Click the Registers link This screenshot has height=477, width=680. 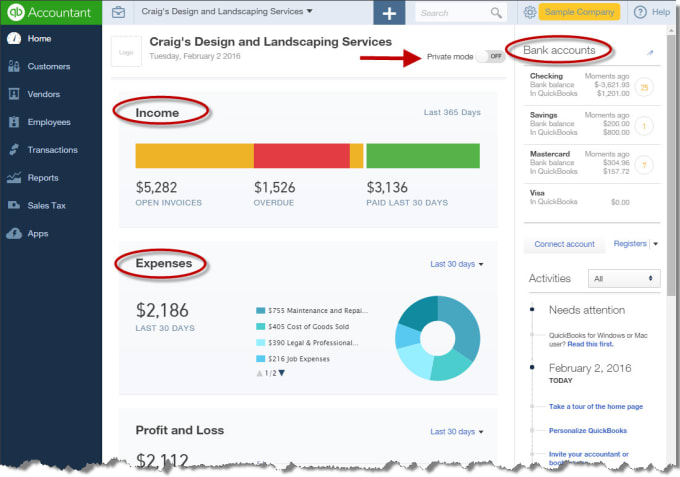pyautogui.click(x=630, y=243)
